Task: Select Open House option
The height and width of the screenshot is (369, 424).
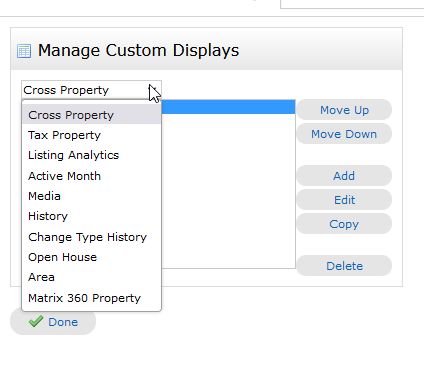Action: (91, 257)
